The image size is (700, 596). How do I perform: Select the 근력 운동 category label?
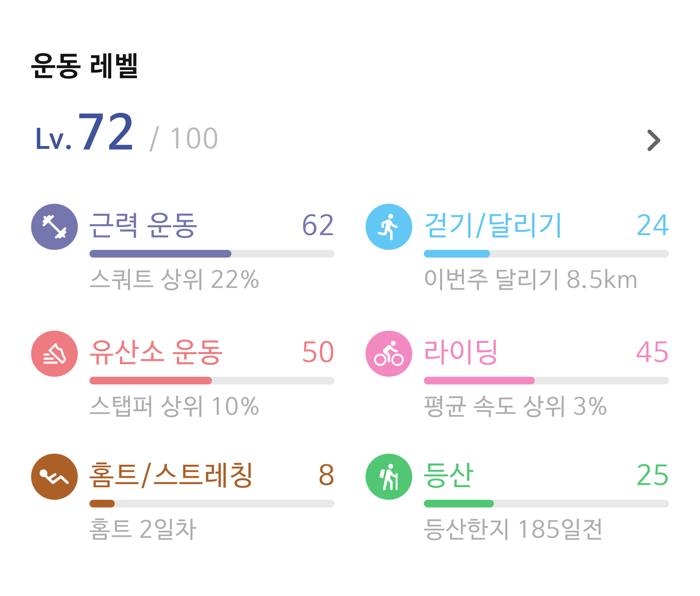click(x=143, y=225)
